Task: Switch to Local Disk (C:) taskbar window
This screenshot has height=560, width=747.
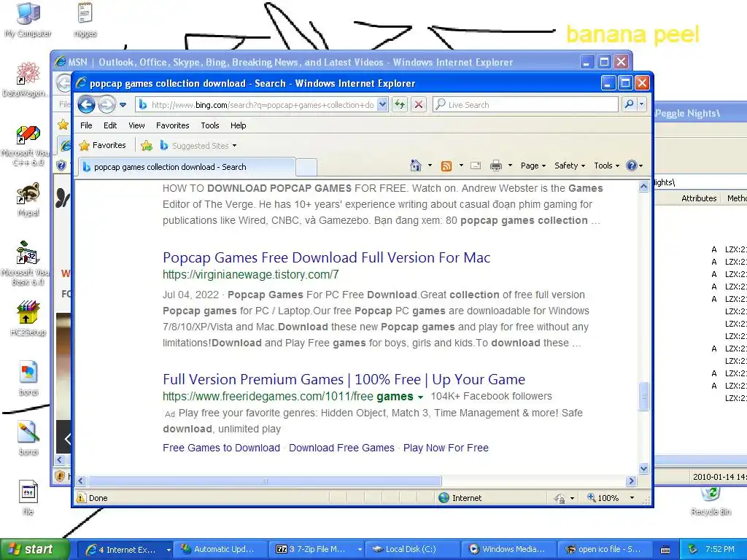Action: [413, 549]
